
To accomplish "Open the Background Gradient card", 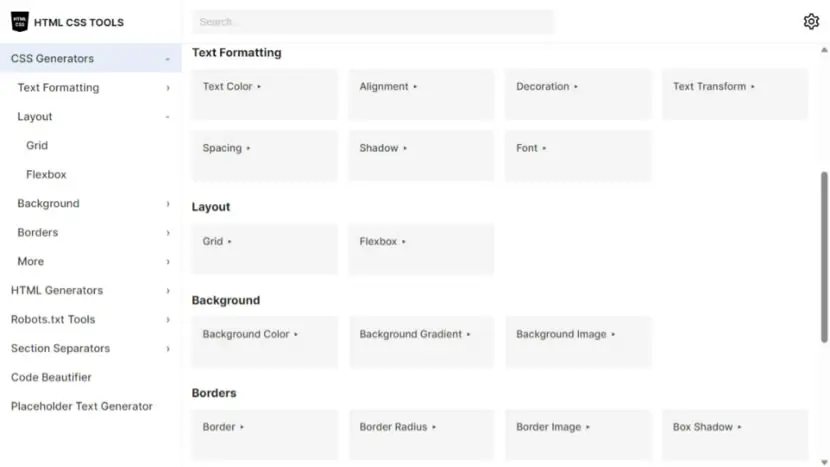I will [x=421, y=342].
